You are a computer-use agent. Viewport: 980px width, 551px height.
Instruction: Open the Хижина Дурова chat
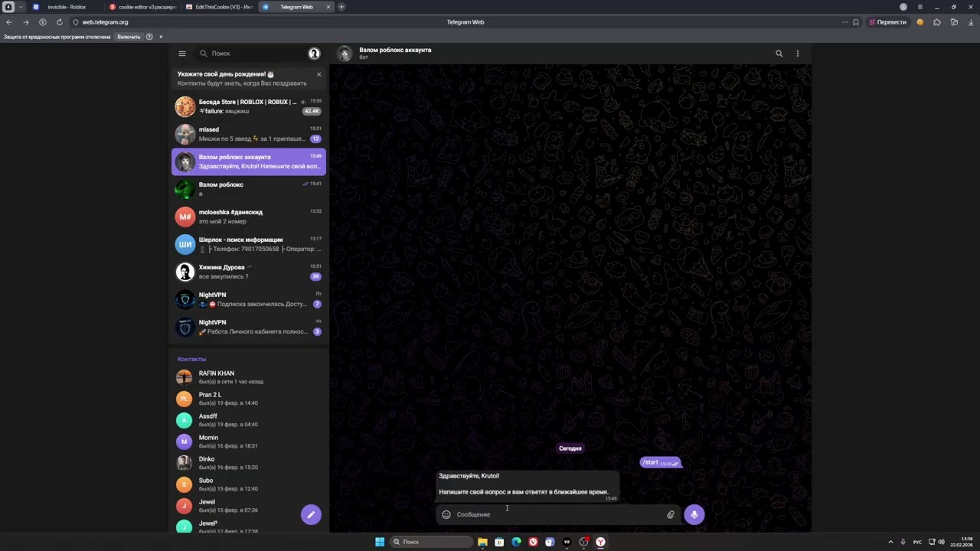point(249,272)
